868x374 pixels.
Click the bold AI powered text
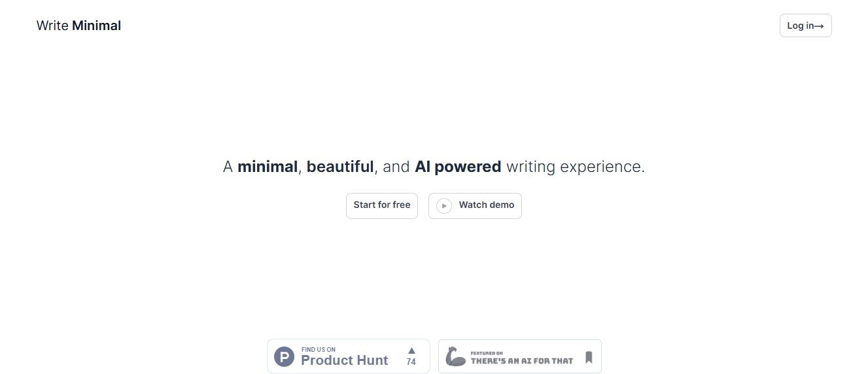(458, 167)
